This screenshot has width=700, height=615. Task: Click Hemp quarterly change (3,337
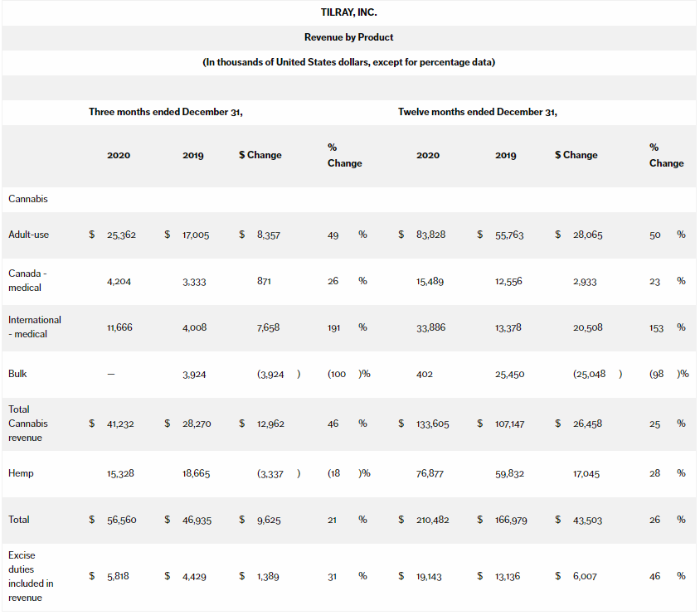coord(270,474)
